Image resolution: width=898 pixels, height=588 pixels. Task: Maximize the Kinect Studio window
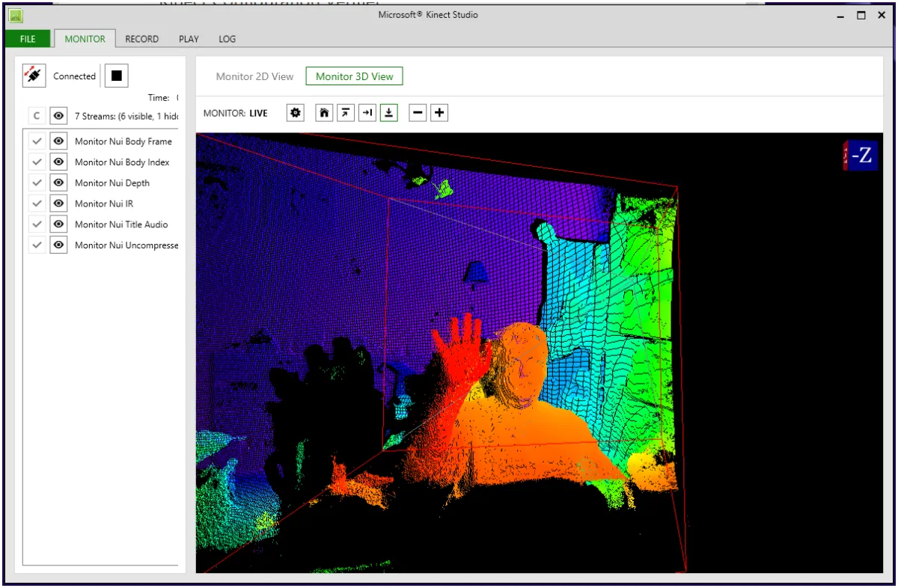click(x=861, y=15)
